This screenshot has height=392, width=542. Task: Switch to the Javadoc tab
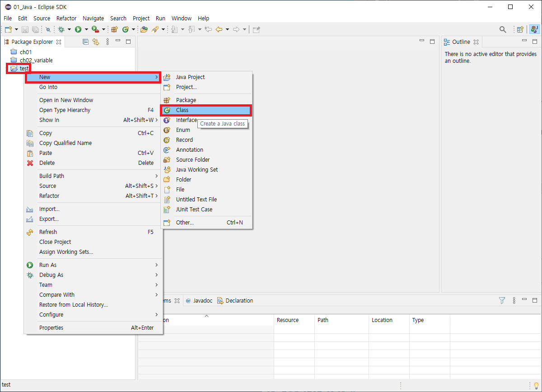(x=199, y=301)
